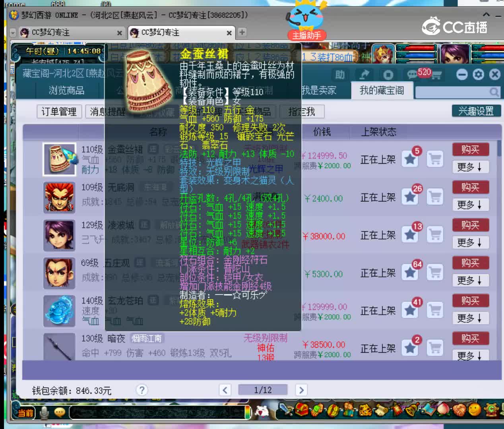Image resolution: width=504 pixels, height=429 pixels.
Task: Switch to 我是卖家 tab
Action: click(x=319, y=91)
